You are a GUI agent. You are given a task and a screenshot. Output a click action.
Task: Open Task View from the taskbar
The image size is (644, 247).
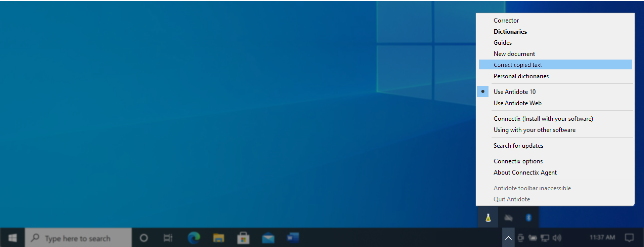pos(167,238)
